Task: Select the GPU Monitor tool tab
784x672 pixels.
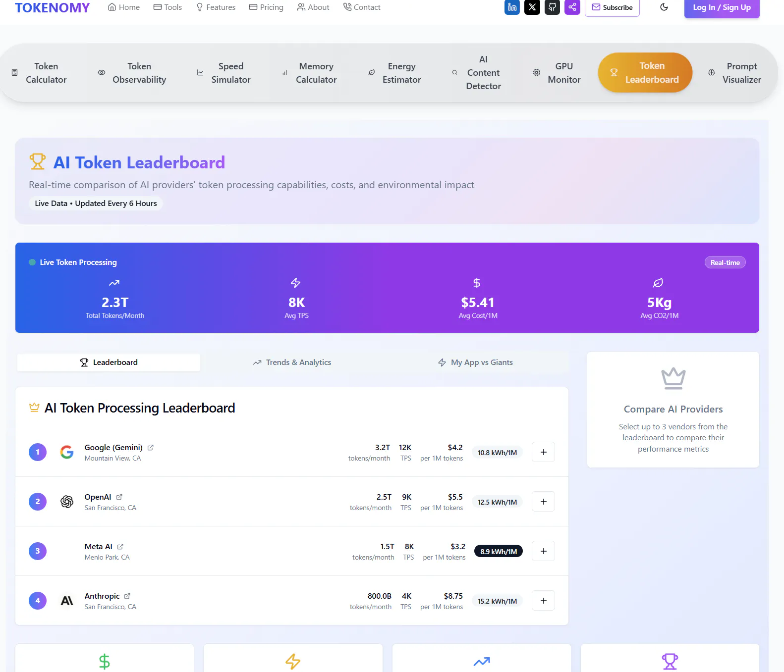Action: (557, 73)
